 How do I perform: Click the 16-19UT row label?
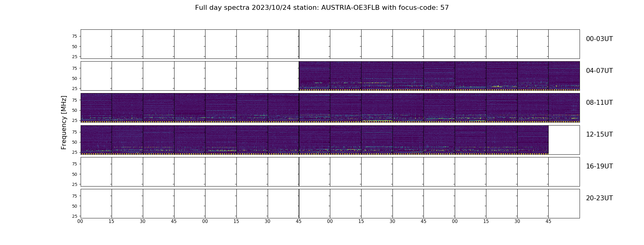pos(599,166)
